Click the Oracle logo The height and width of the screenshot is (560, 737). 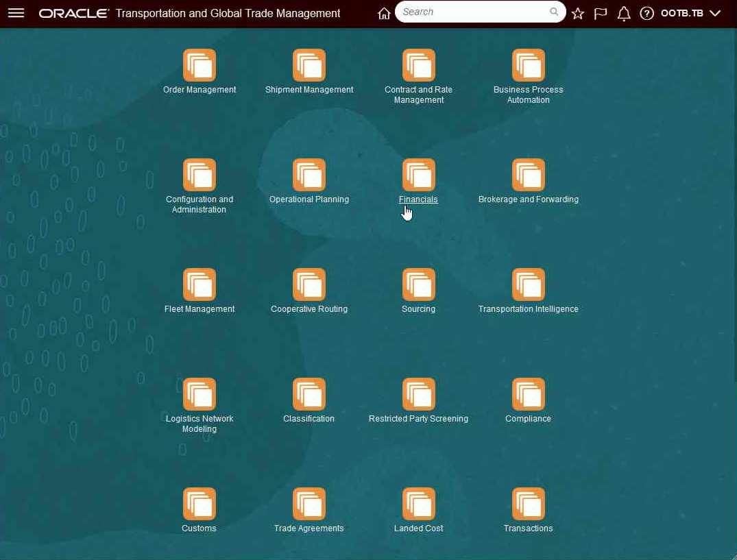click(74, 13)
